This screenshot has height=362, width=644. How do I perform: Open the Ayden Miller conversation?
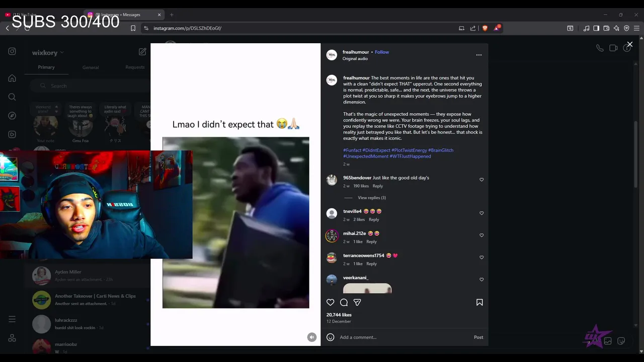(88, 275)
